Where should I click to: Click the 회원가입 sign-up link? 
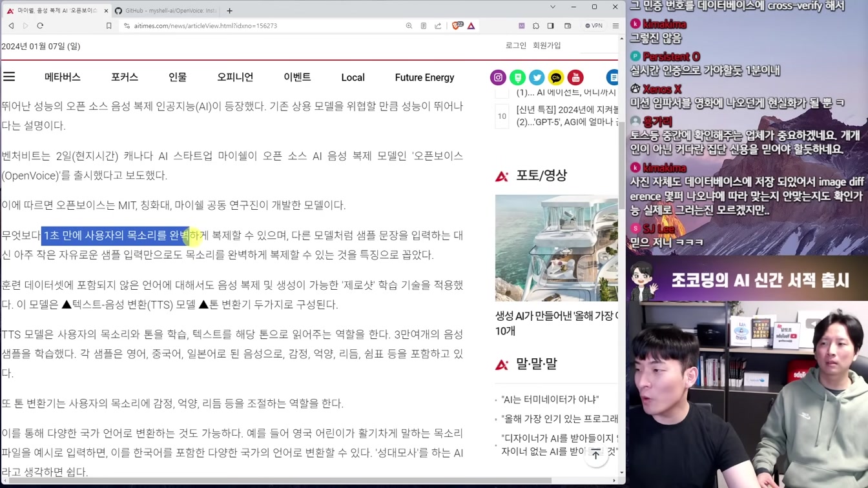click(x=547, y=46)
